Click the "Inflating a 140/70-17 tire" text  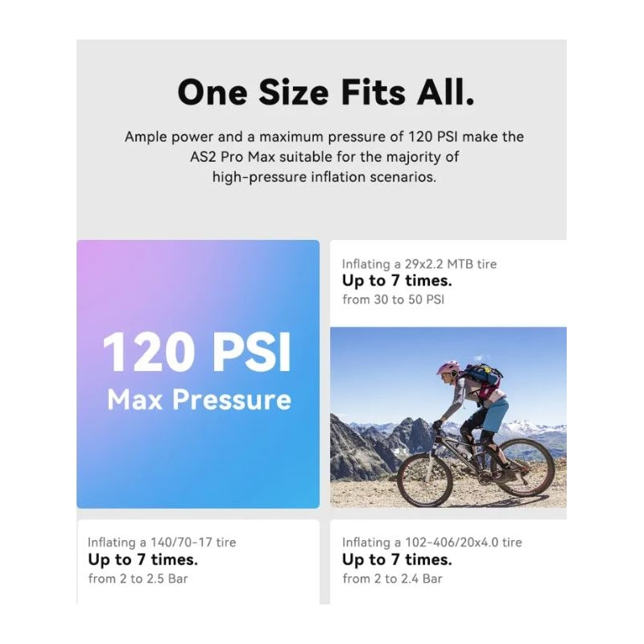[x=162, y=543]
